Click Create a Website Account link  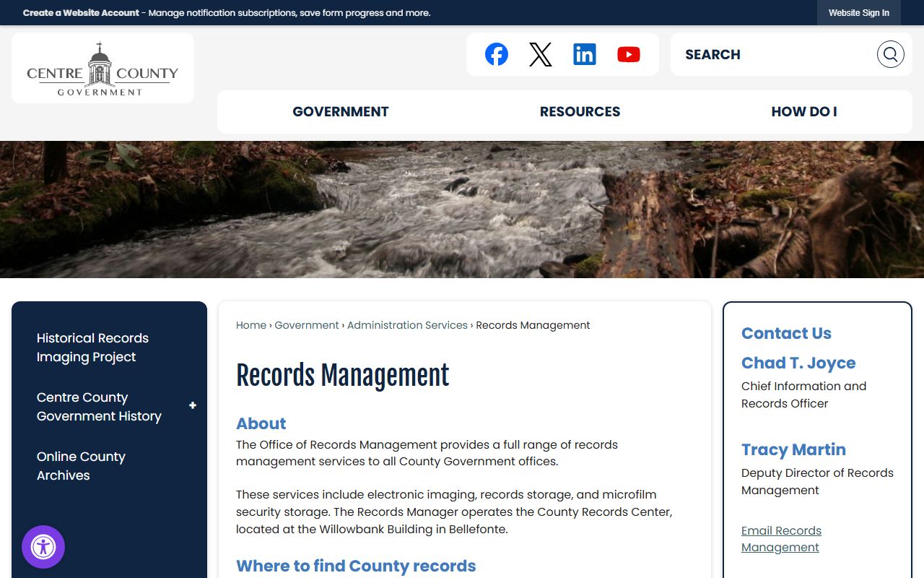(81, 13)
